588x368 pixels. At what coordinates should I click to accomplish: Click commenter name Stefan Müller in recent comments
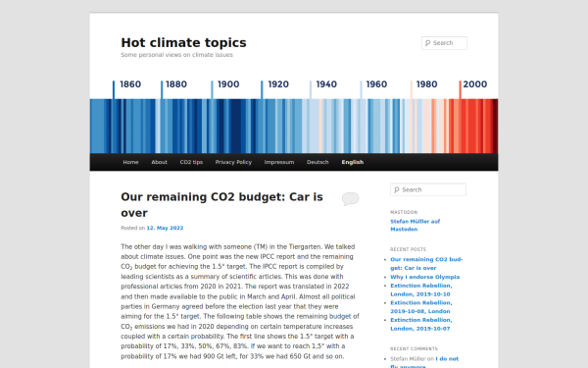(x=408, y=359)
